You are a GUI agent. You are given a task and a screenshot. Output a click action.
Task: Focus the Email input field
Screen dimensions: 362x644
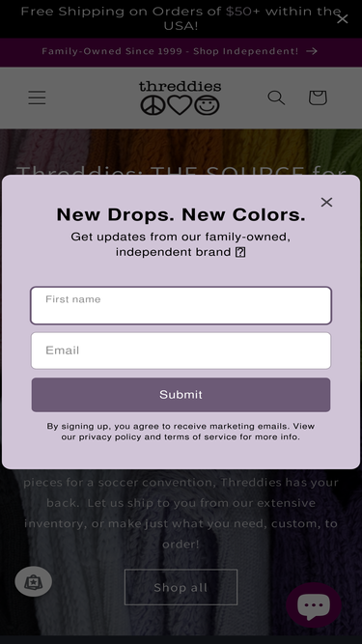click(181, 350)
